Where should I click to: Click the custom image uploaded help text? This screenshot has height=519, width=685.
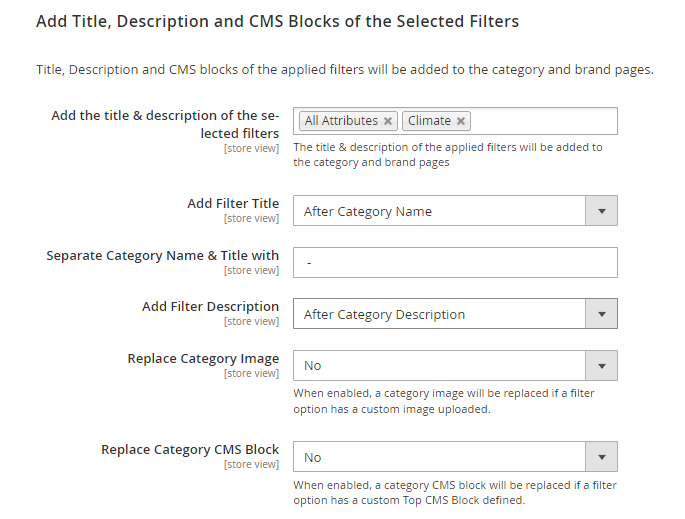coord(444,401)
